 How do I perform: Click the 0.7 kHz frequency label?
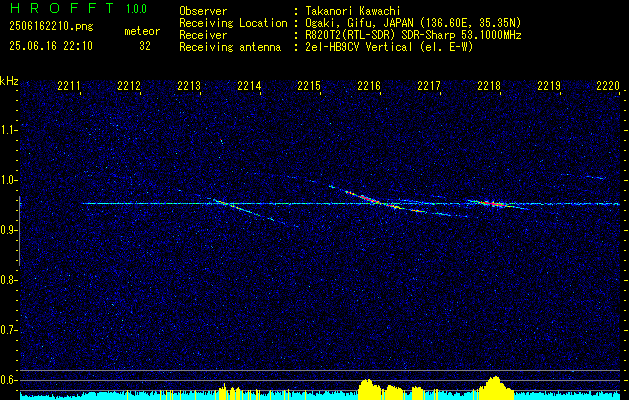point(8,330)
